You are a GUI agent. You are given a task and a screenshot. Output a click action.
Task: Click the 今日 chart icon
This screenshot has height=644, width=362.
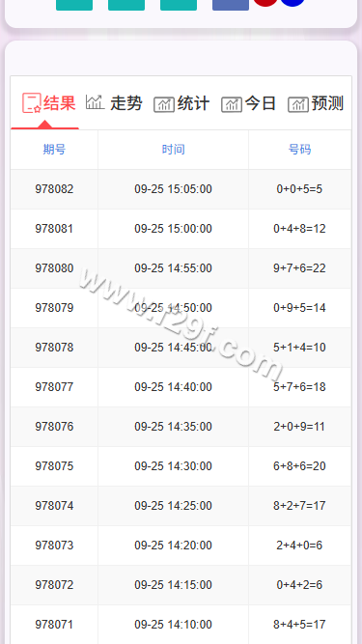click(x=232, y=104)
